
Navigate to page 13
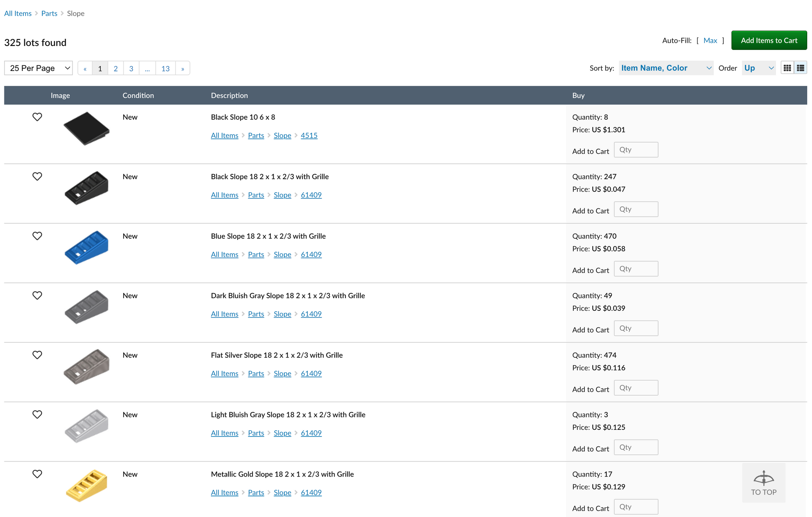(x=165, y=68)
